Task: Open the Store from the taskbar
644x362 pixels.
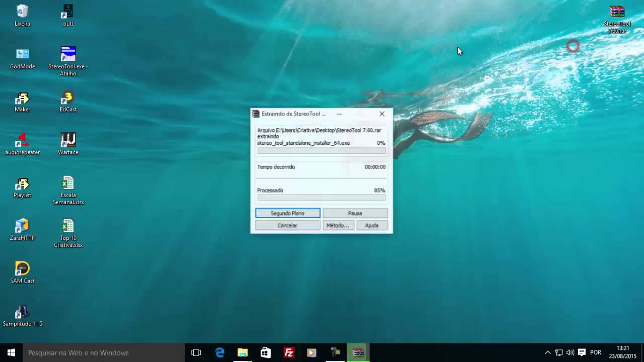Action: pyautogui.click(x=266, y=352)
